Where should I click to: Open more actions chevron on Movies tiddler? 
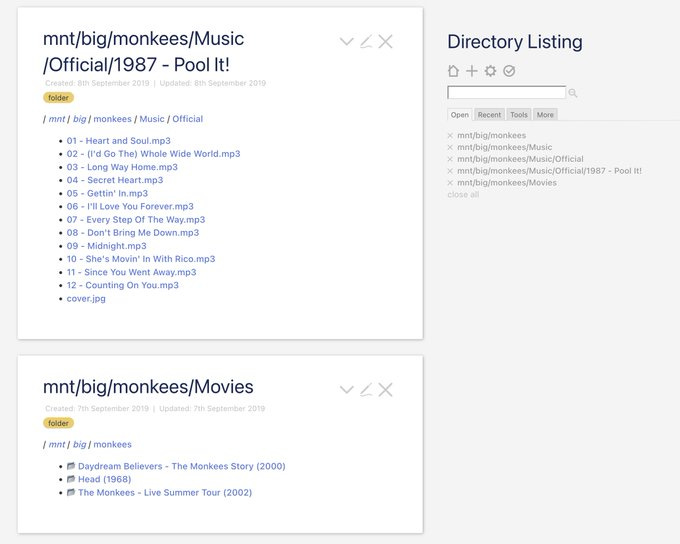(x=347, y=390)
